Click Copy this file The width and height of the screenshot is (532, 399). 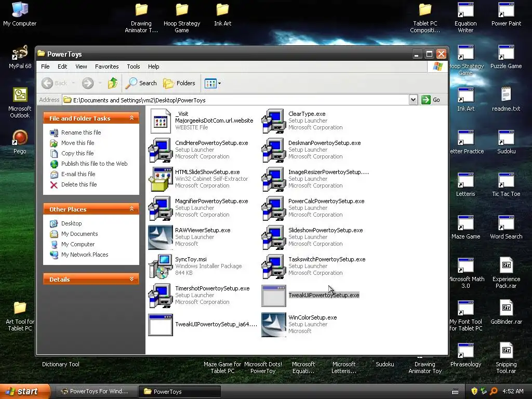pos(72,153)
